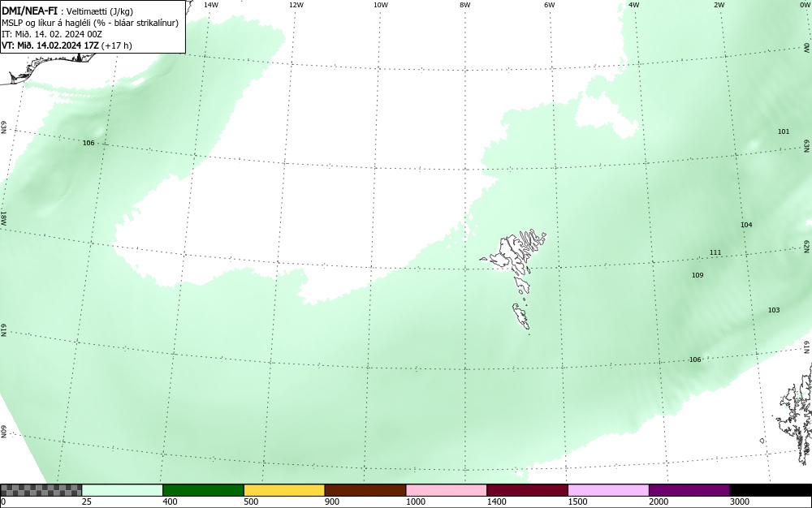
Task: Click the 'DMI/NEA-FI' title text
Action: pos(29,11)
